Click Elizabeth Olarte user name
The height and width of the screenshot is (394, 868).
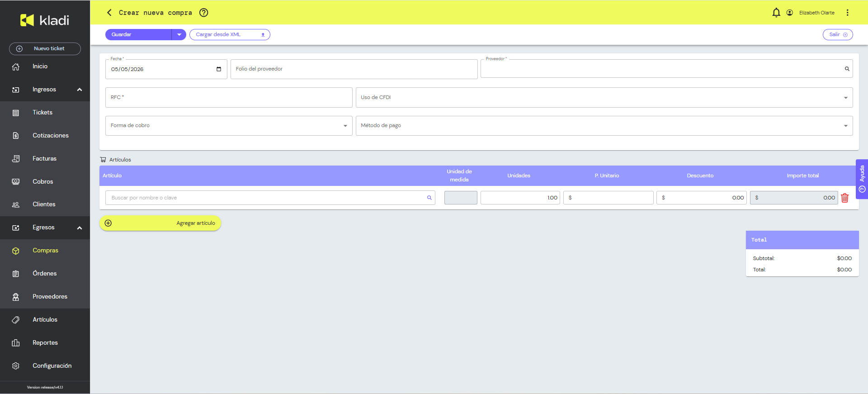[x=816, y=13]
